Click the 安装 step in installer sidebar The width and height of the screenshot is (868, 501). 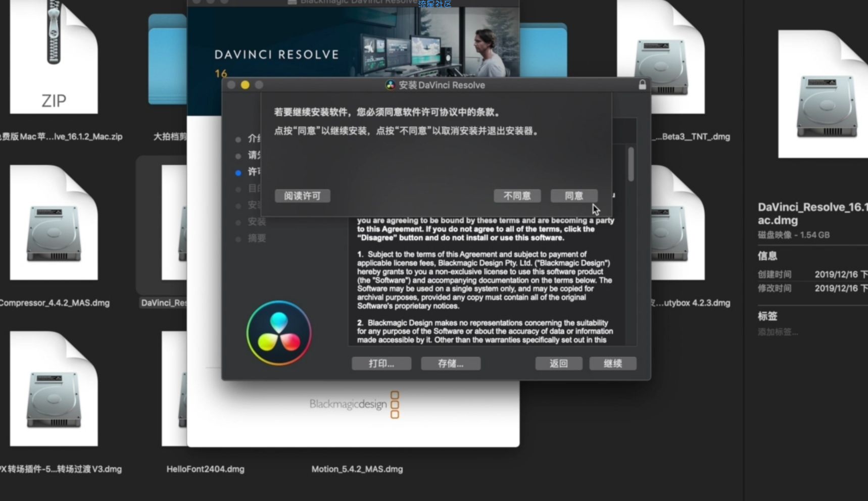tap(257, 222)
